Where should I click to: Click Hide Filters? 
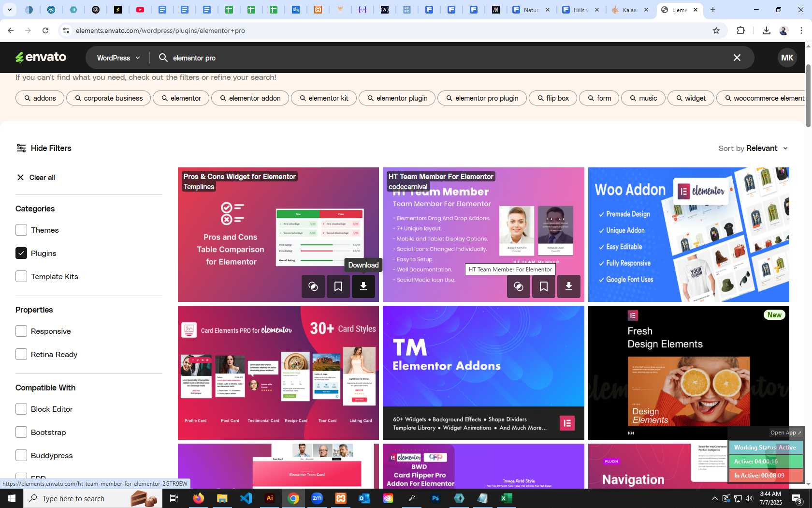44,148
